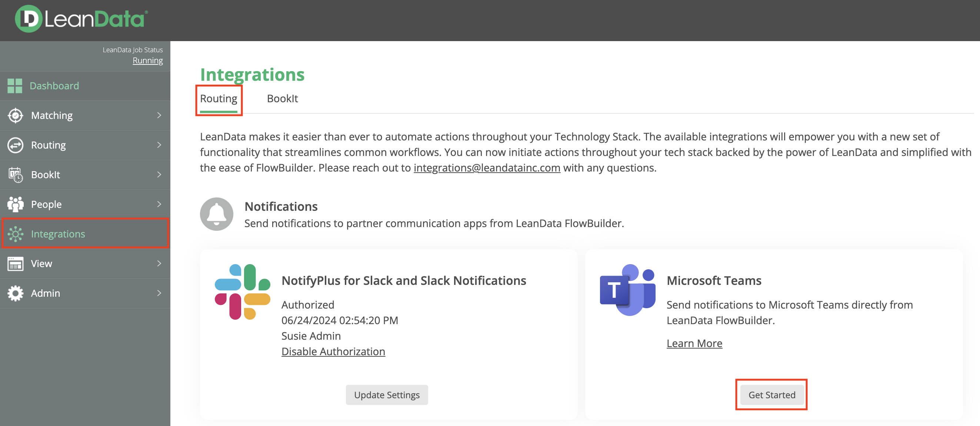Click the Notifications section title
980x426 pixels.
281,207
